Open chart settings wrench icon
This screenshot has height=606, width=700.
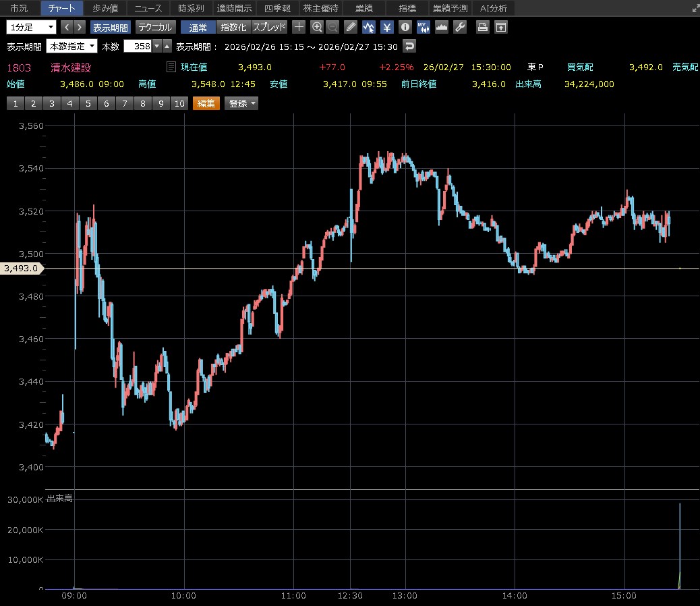[x=460, y=27]
